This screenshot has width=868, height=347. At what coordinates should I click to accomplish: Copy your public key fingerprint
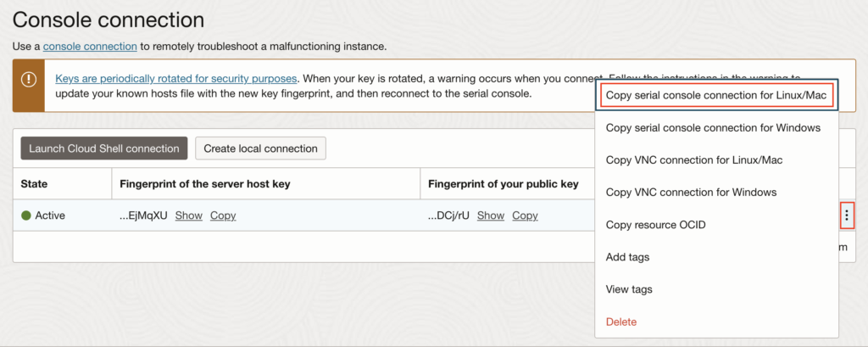coord(525,215)
